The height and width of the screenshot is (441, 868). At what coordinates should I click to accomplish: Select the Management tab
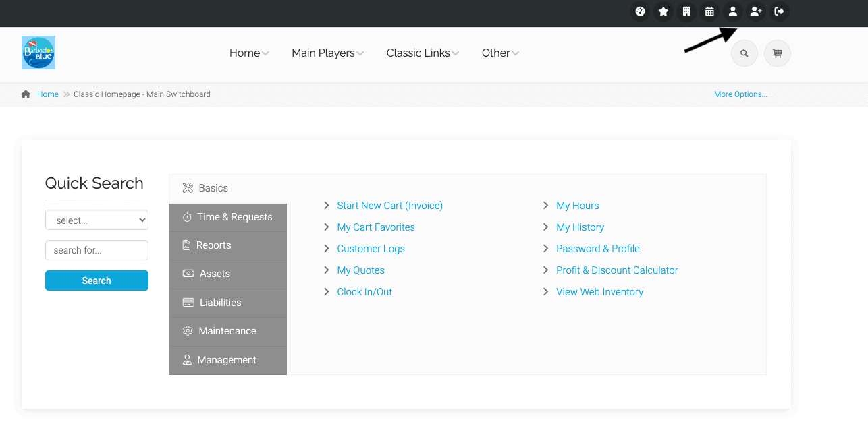point(227,360)
